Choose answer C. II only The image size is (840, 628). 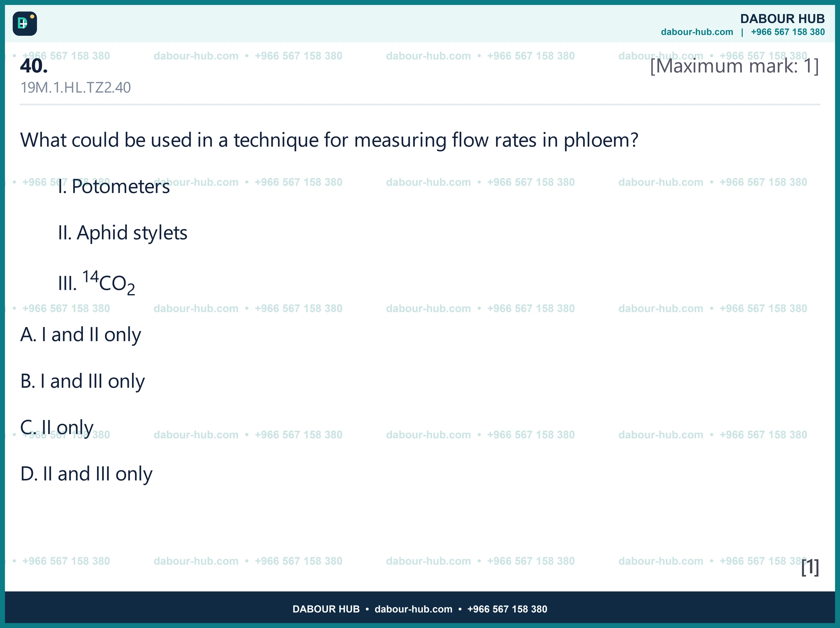coord(57,427)
